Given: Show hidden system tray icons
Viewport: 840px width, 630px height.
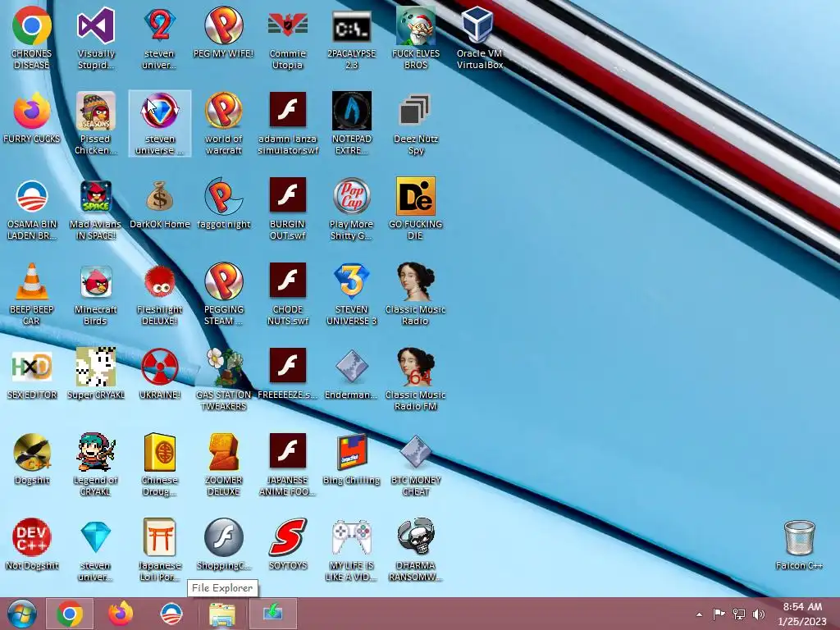Looking at the screenshot, I should coord(699,614).
